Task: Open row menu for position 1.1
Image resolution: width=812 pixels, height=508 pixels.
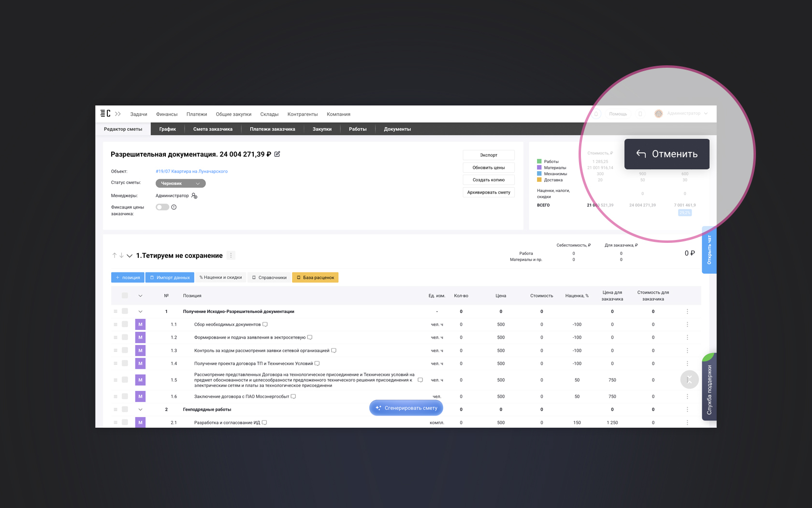Action: (687, 325)
